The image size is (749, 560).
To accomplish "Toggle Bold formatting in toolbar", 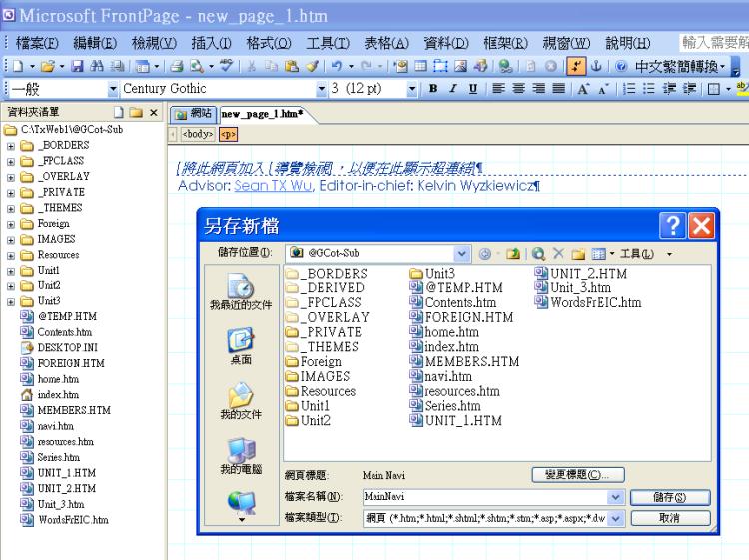I will tap(431, 90).
